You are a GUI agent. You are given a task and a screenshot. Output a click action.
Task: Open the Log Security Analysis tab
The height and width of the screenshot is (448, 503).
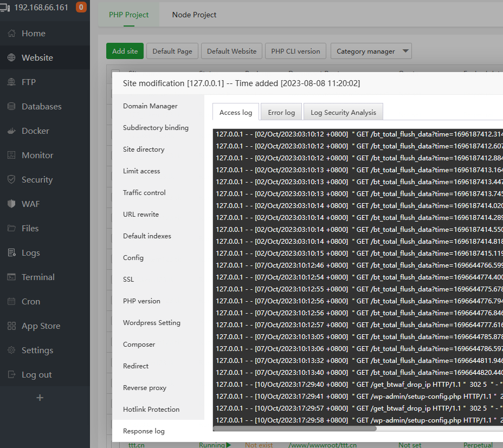(x=343, y=112)
